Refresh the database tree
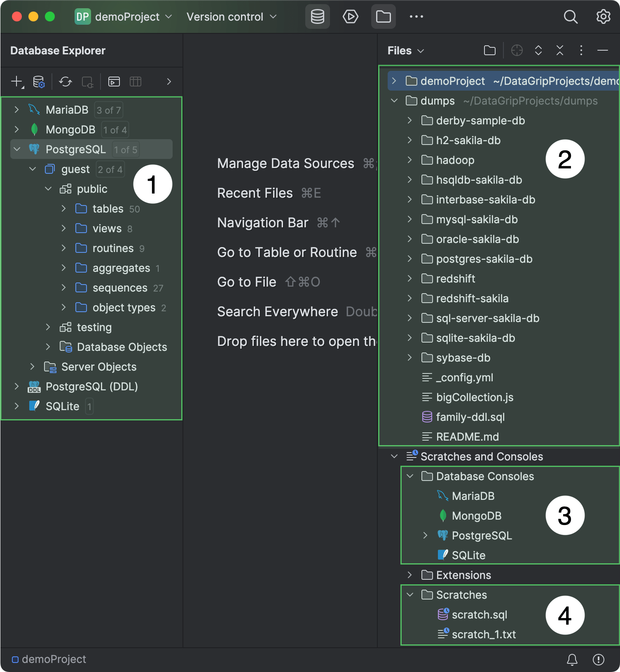Image resolution: width=620 pixels, height=672 pixels. tap(65, 82)
